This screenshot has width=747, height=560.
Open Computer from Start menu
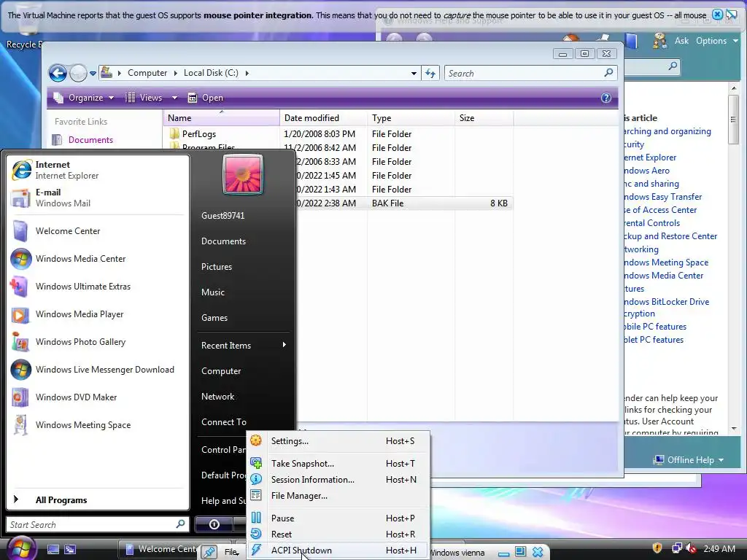coord(220,371)
